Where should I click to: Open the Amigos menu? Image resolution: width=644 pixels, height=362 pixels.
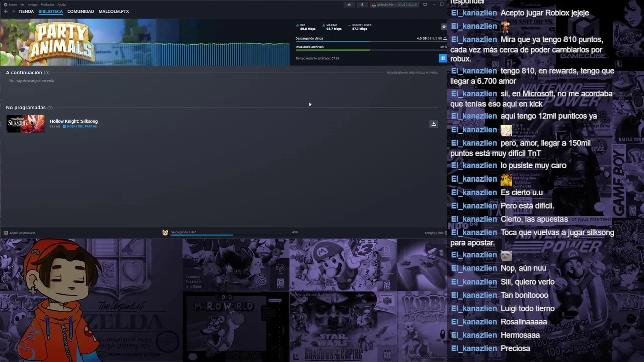tap(33, 4)
